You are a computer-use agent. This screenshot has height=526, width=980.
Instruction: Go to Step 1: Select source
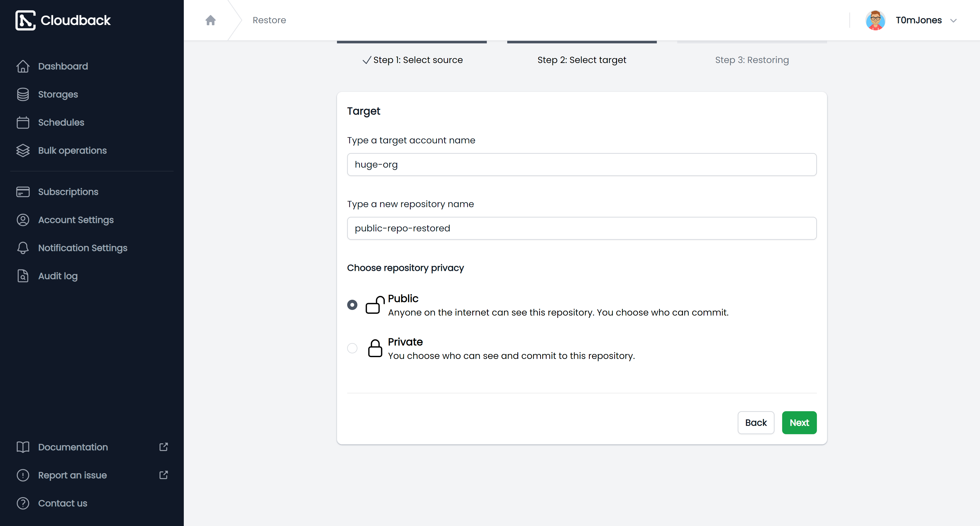coord(412,60)
